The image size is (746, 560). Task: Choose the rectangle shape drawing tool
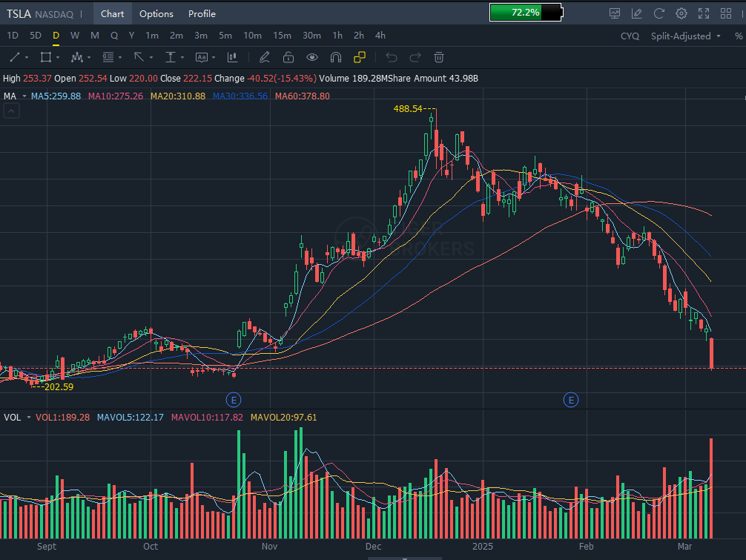click(45, 57)
